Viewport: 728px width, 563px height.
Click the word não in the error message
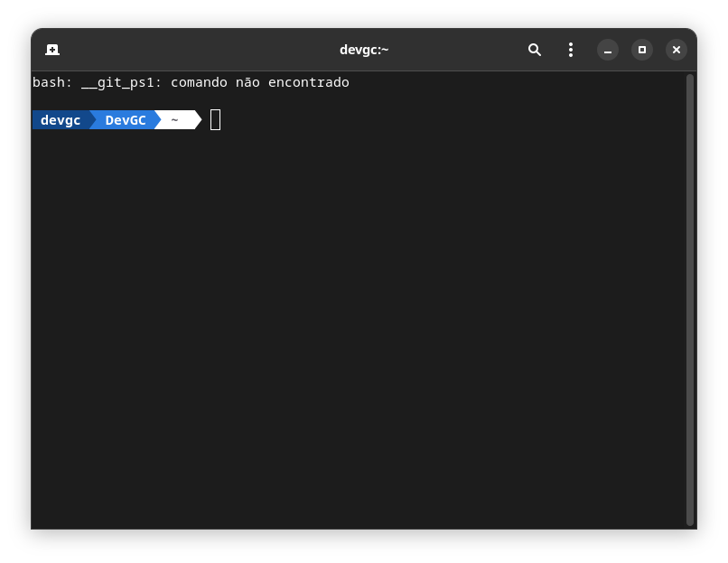pos(247,82)
